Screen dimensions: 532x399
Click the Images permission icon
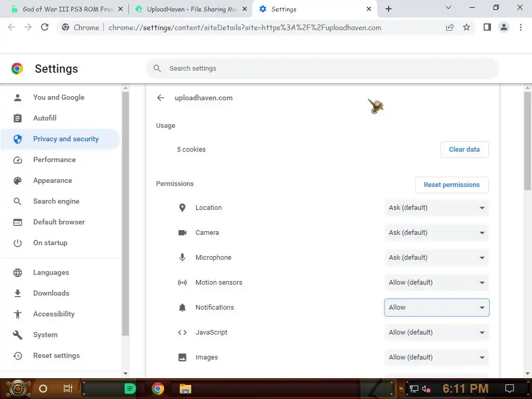pos(182,357)
